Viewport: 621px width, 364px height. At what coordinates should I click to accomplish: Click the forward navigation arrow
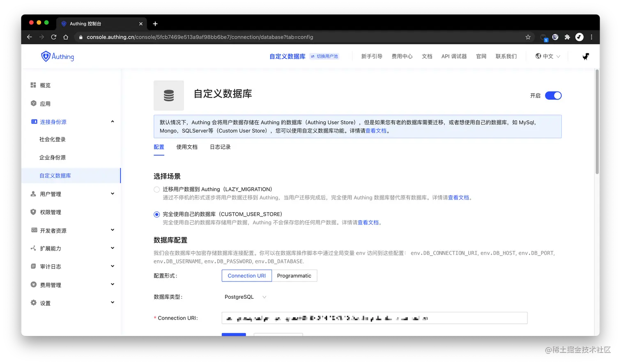[x=41, y=37]
